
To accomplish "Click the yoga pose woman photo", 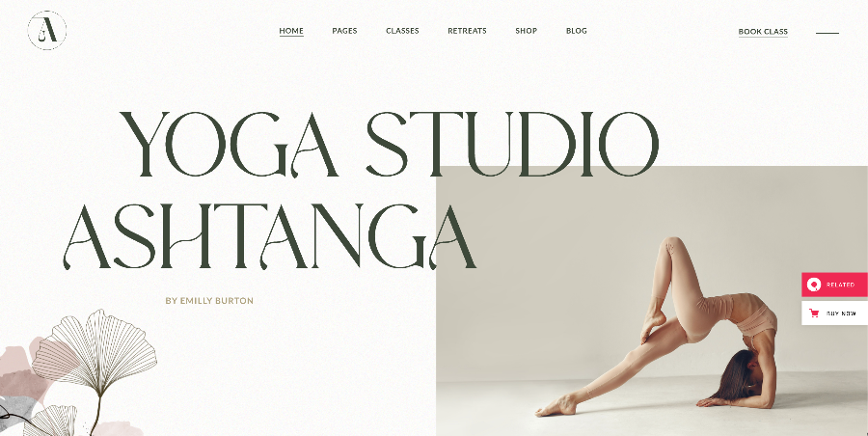I will tap(652, 301).
